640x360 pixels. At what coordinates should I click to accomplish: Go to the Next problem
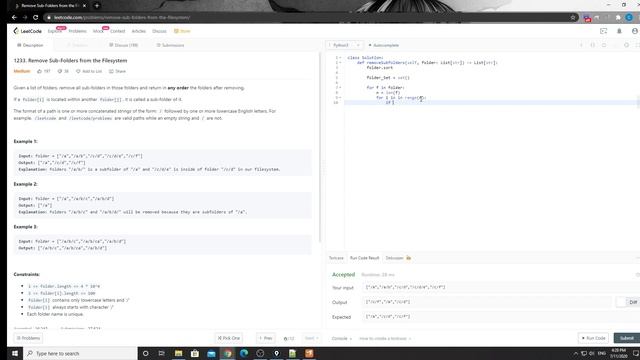[311, 338]
